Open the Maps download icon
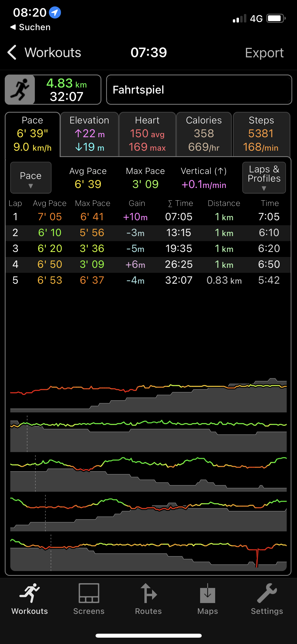The image size is (297, 644). pos(208,593)
